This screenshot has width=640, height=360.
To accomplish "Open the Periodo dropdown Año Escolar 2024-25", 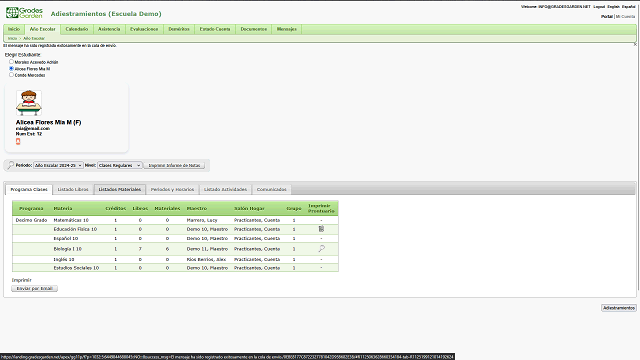I will point(58,165).
